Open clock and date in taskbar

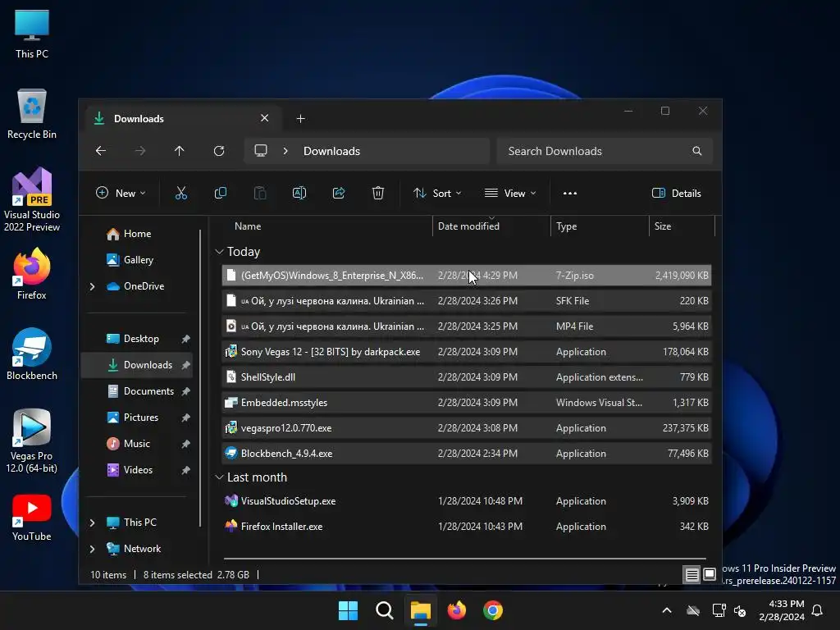point(782,610)
